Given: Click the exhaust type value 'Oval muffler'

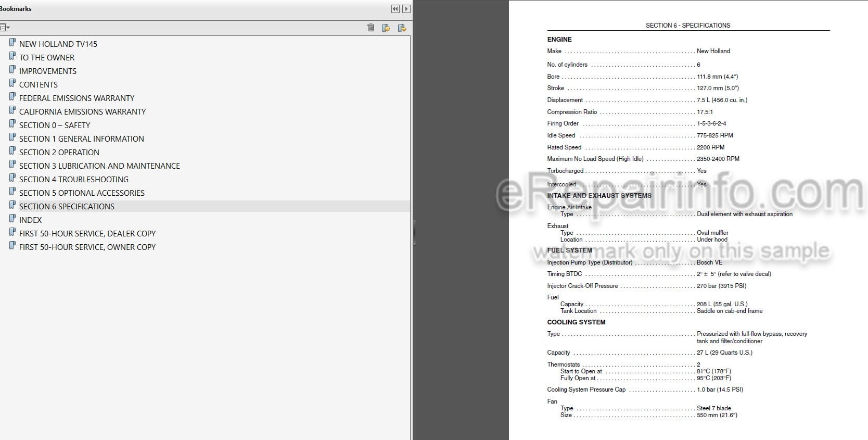Looking at the screenshot, I should [x=712, y=233].
